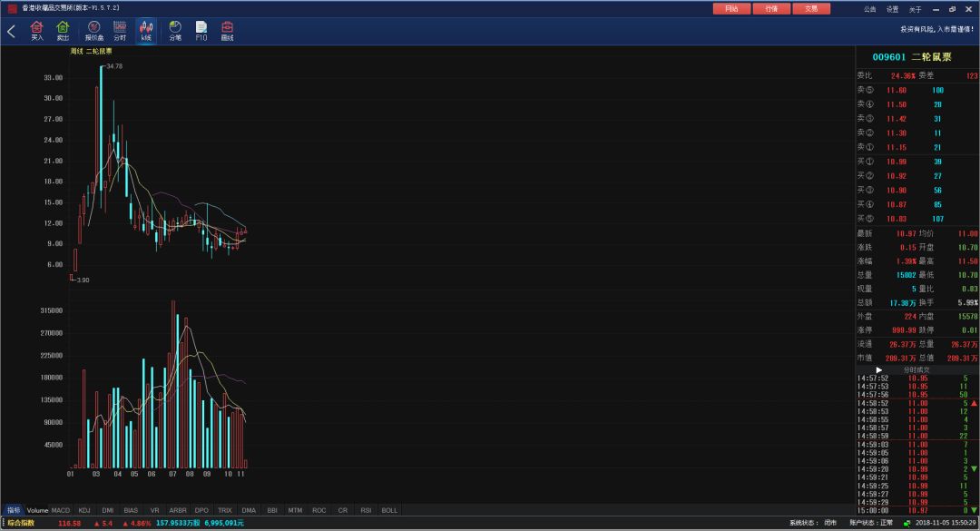Image resolution: width=980 pixels, height=531 pixels.
Task: Select 买② bid price 10.92
Action: [897, 176]
